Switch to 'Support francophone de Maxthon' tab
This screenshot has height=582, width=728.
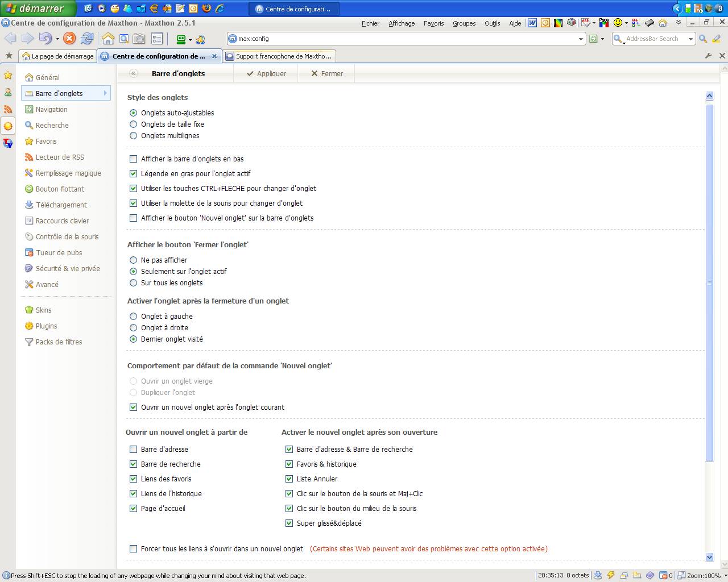pyautogui.click(x=279, y=56)
